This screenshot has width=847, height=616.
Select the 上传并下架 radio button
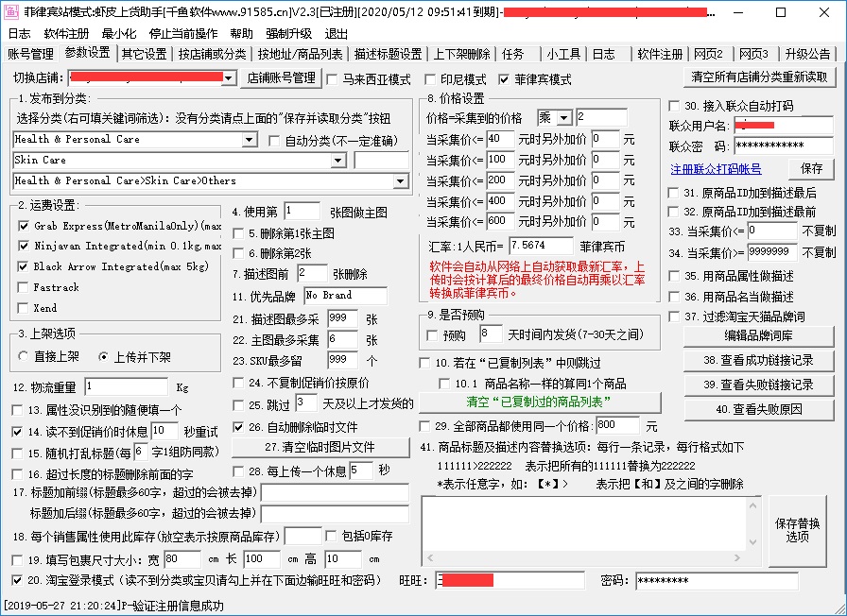coord(103,357)
